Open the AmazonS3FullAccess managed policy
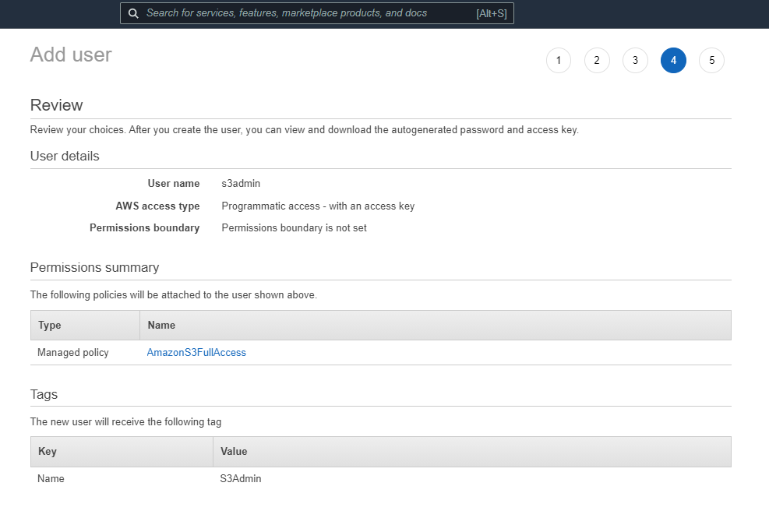 pyautogui.click(x=196, y=352)
